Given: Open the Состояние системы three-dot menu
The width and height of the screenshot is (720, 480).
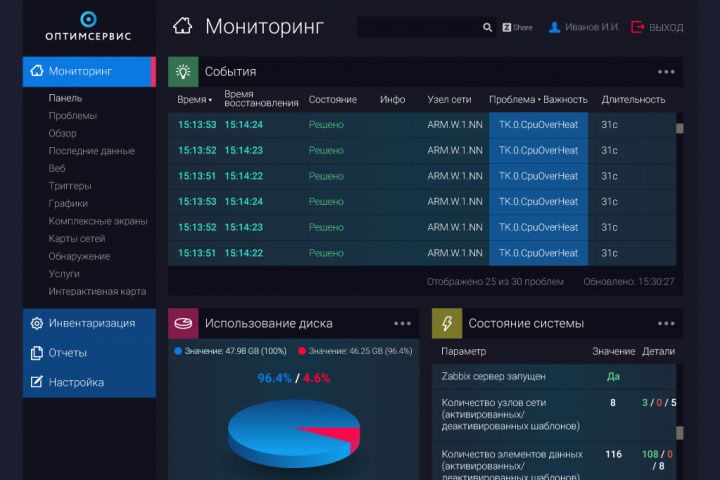Looking at the screenshot, I should click(x=666, y=323).
